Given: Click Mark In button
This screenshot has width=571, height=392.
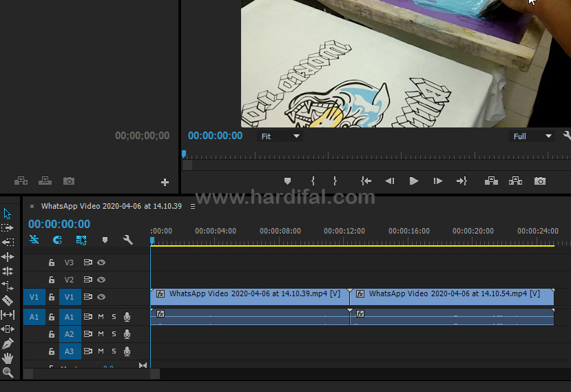Looking at the screenshot, I should (x=313, y=180).
